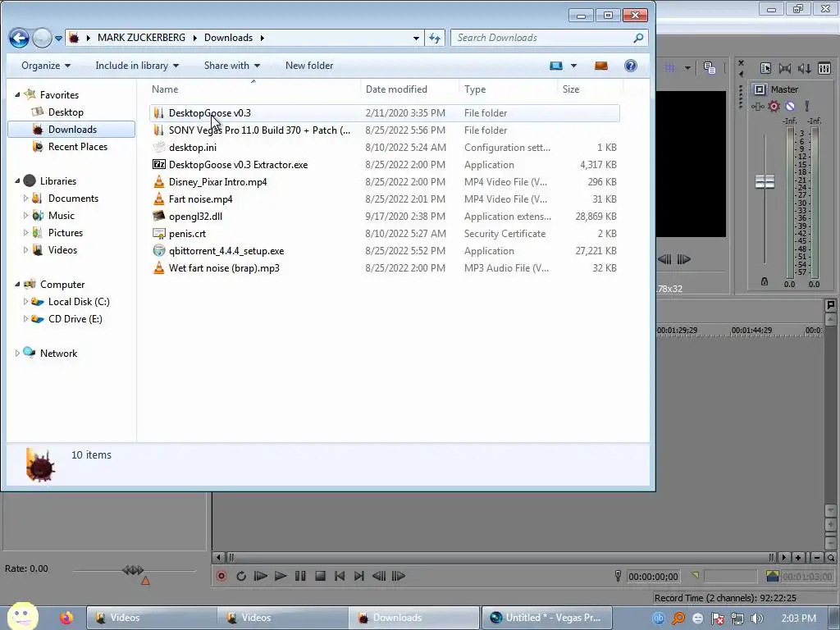
Task: Collapse the Favorites tree group
Action: (x=17, y=95)
